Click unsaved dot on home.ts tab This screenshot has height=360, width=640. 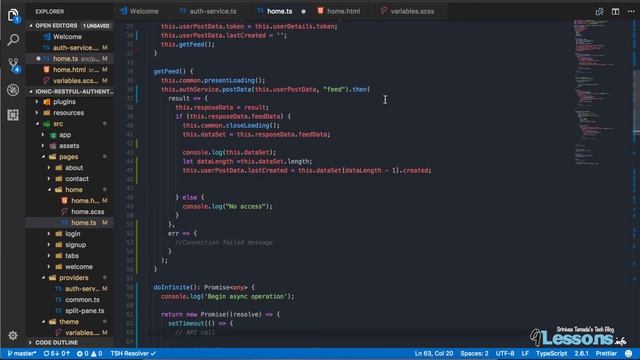tap(303, 11)
